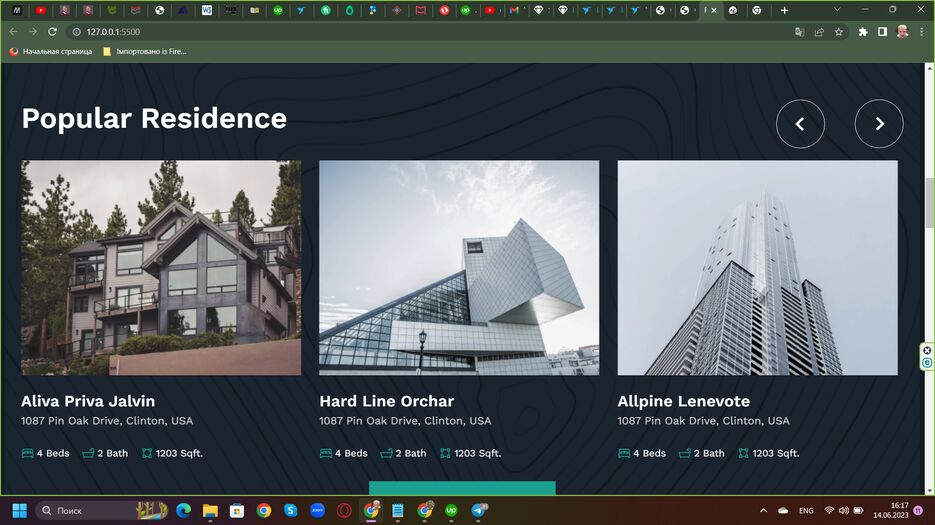This screenshot has width=935, height=525.
Task: Open OneDrive cloud icon in system tray
Action: pos(783,511)
